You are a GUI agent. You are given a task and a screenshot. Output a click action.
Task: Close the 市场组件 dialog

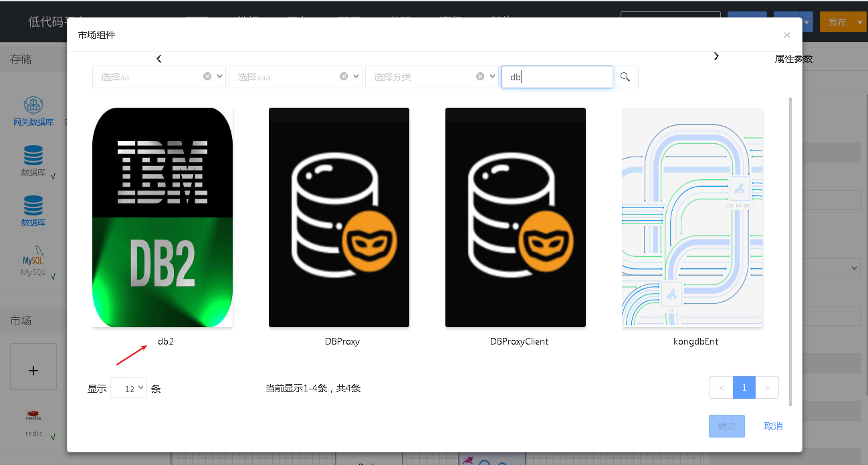[x=787, y=35]
